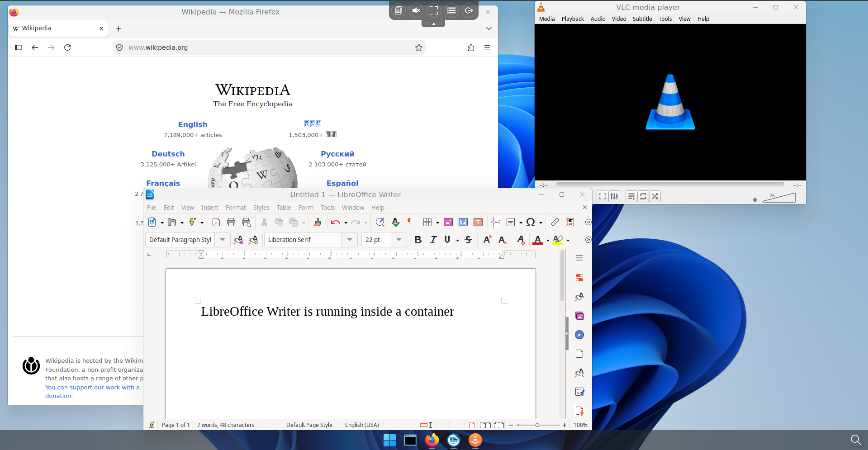Open Español Wikipedia link

click(x=342, y=183)
